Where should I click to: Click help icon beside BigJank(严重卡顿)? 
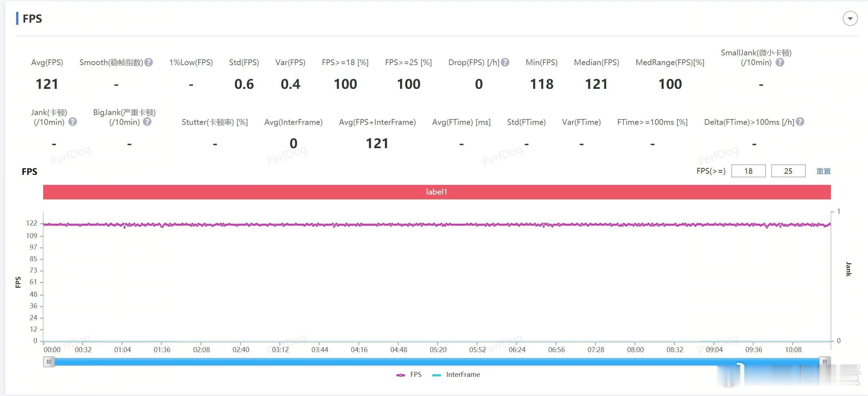coord(147,122)
